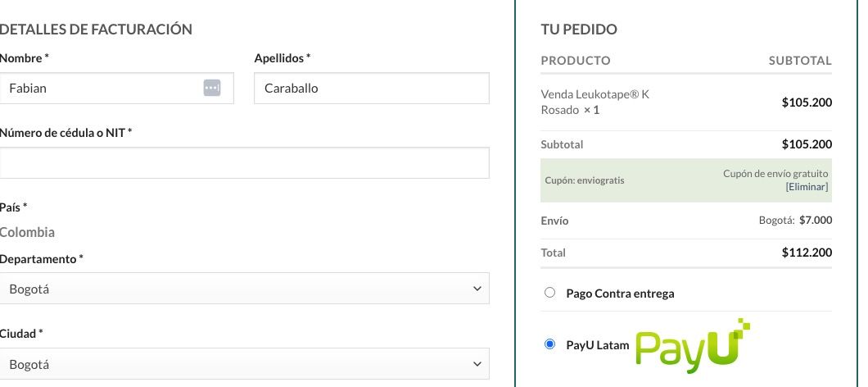Open the Departamento dropdown
This screenshot has height=387, width=868.
[244, 289]
